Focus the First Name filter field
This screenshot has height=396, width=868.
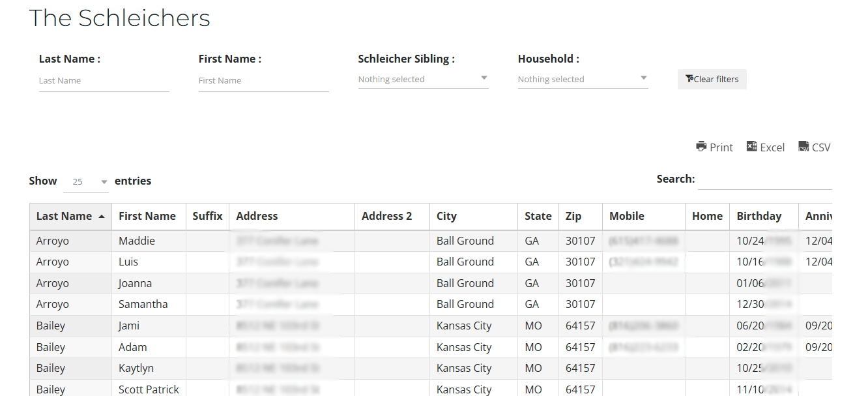(263, 81)
